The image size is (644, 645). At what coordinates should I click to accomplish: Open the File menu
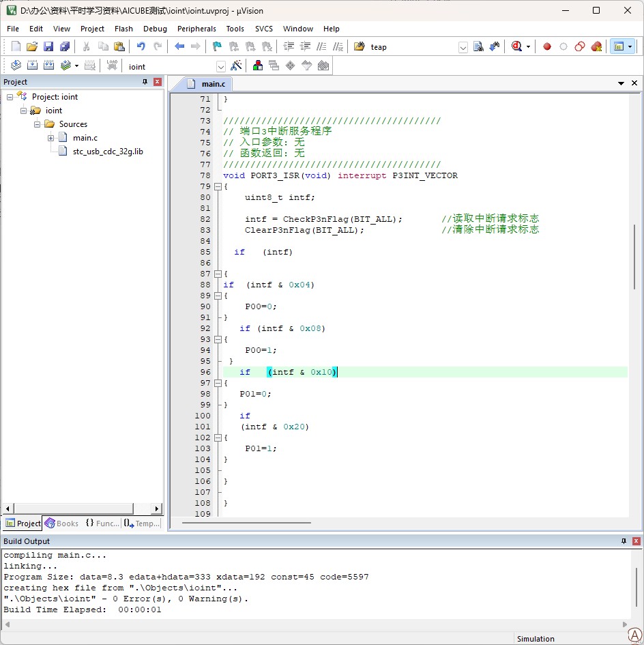(13, 29)
